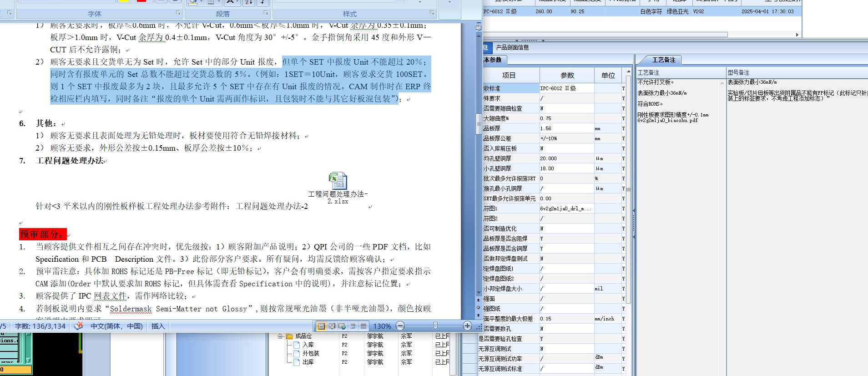The width and height of the screenshot is (868, 376).
Task: Toggle the 插入 insert mode indicator
Action: click(x=158, y=326)
